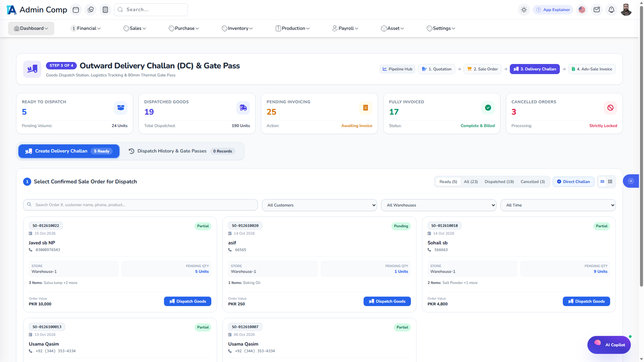Screen dimensions: 644x362
Task: Expand the All Time date filter
Action: coord(558,205)
